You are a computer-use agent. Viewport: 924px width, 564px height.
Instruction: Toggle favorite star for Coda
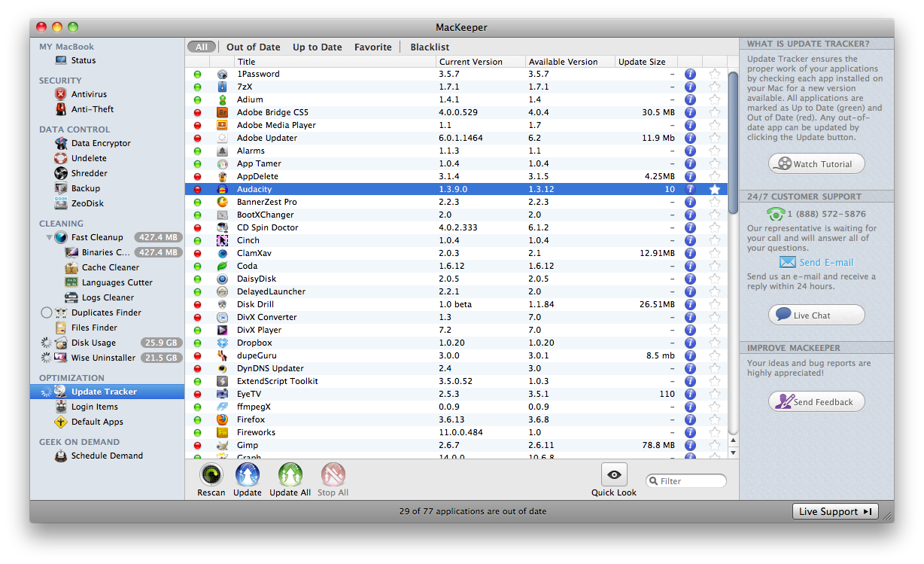715,266
